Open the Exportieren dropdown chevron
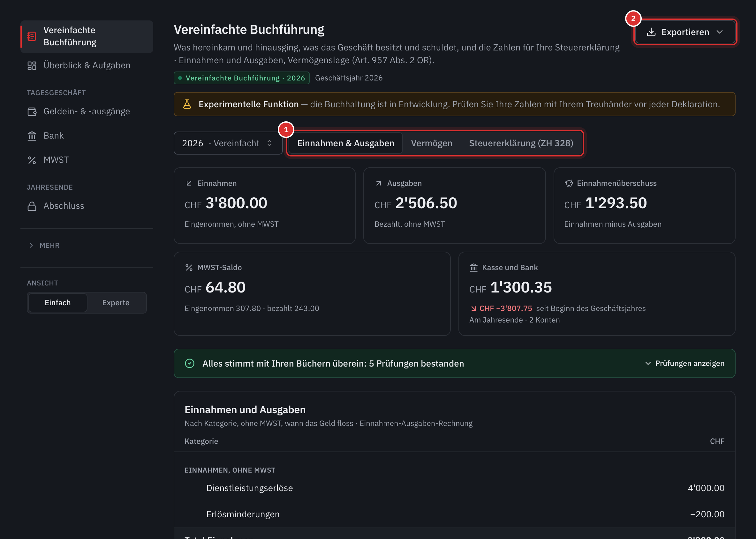The image size is (756, 539). tap(720, 32)
